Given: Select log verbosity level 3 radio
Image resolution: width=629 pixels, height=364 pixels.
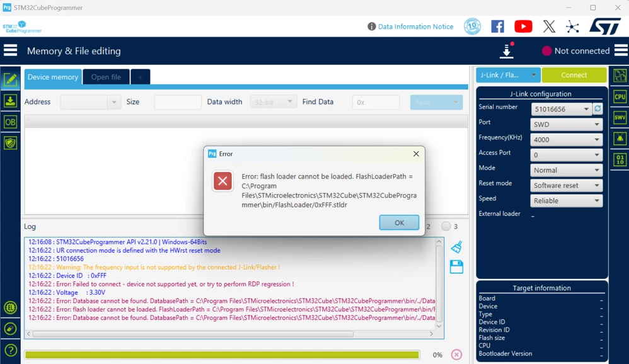Looking at the screenshot, I should (x=446, y=227).
